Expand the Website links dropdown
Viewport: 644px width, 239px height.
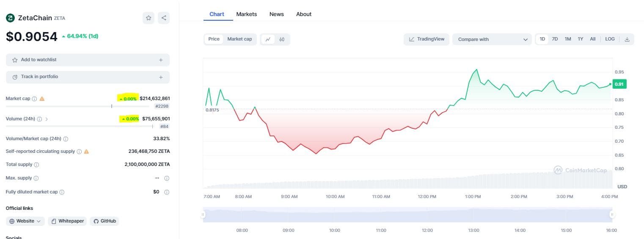click(25, 221)
